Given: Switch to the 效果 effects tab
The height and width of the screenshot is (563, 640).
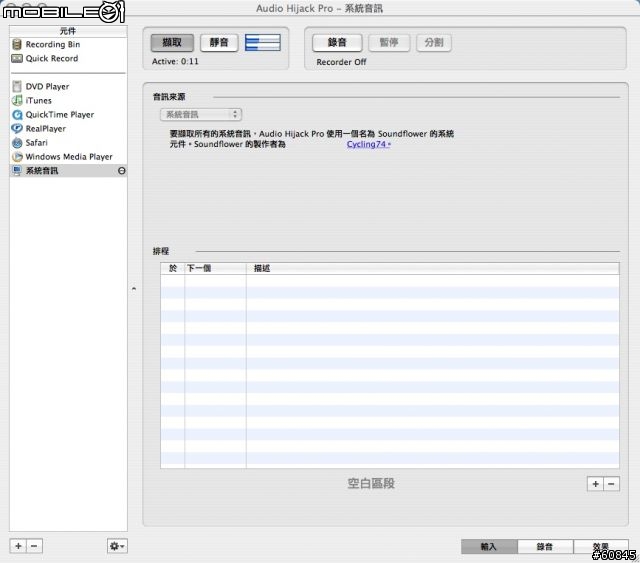Looking at the screenshot, I should (600, 547).
